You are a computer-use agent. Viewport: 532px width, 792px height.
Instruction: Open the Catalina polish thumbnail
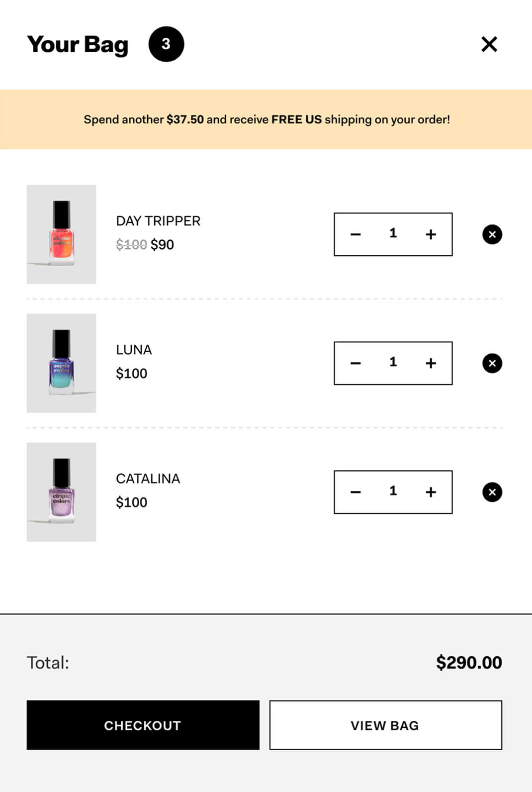click(x=61, y=492)
